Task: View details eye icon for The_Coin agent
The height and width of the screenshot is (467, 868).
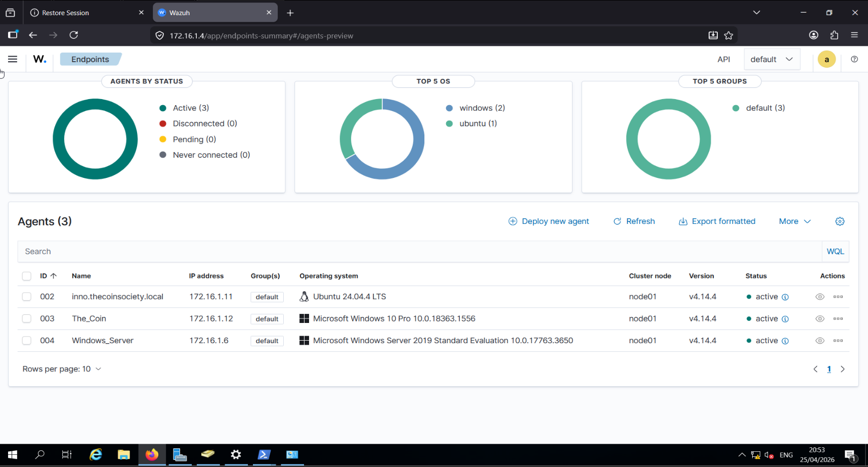Action: point(820,319)
